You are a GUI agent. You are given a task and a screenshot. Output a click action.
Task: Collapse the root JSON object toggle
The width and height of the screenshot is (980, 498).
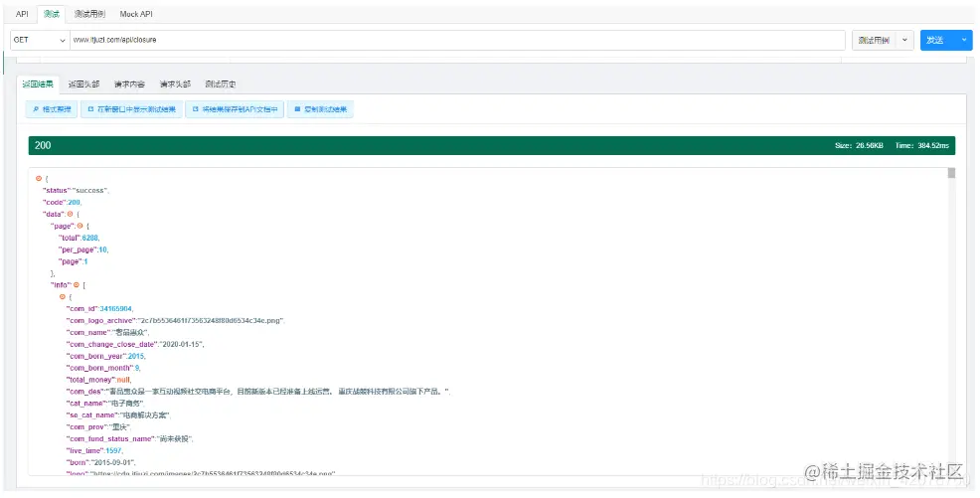coord(39,179)
